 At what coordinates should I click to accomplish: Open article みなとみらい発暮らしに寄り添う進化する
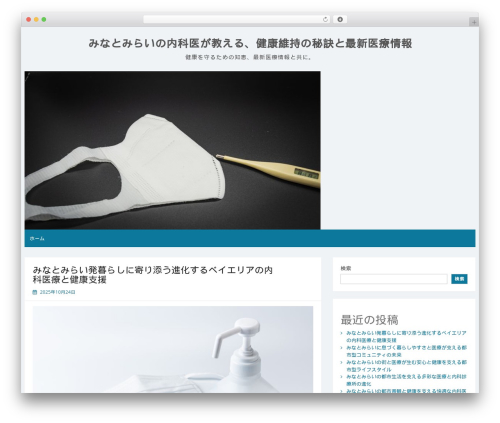[x=152, y=275]
